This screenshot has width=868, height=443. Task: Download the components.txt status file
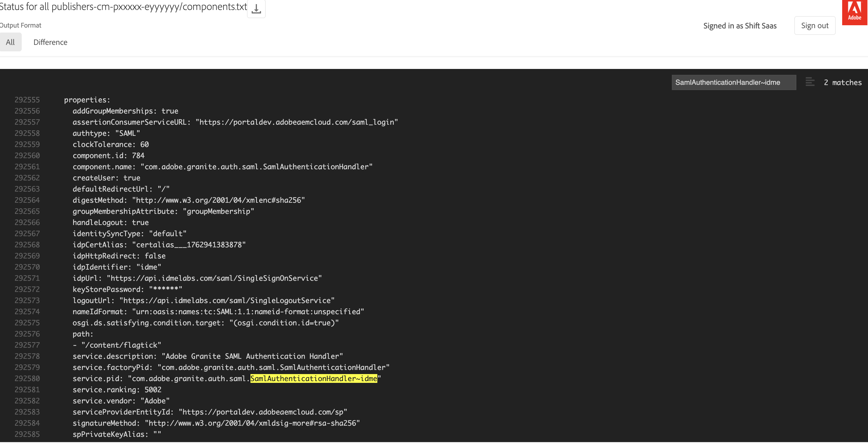256,9
